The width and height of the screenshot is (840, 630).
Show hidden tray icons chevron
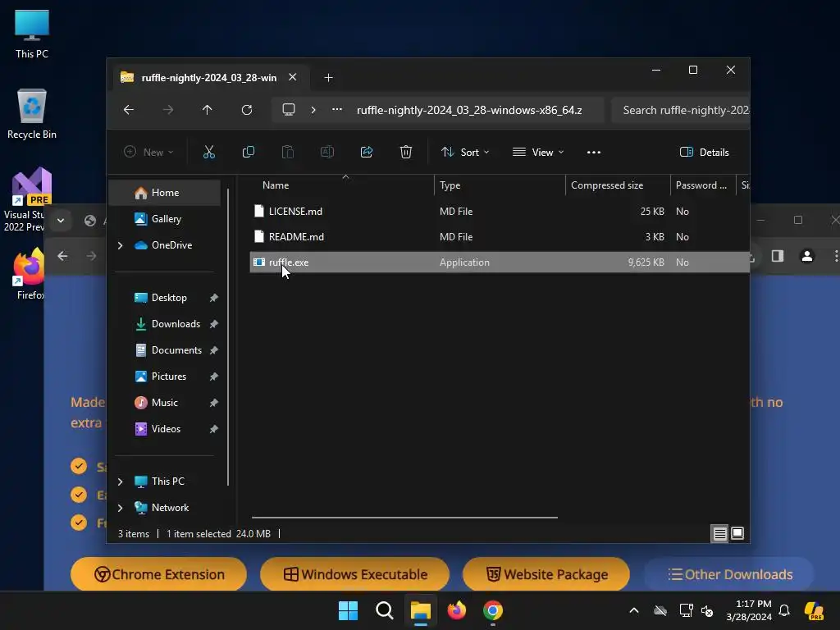634,610
